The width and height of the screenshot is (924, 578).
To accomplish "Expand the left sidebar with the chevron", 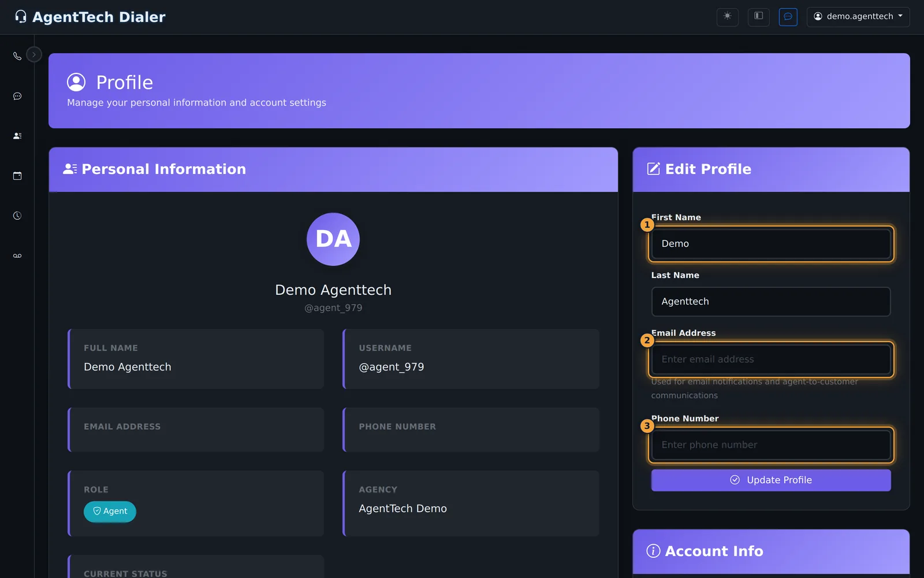I will pos(34,54).
